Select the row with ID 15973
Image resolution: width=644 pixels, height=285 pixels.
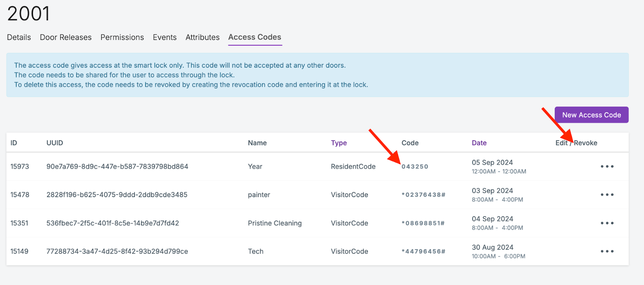tap(20, 166)
